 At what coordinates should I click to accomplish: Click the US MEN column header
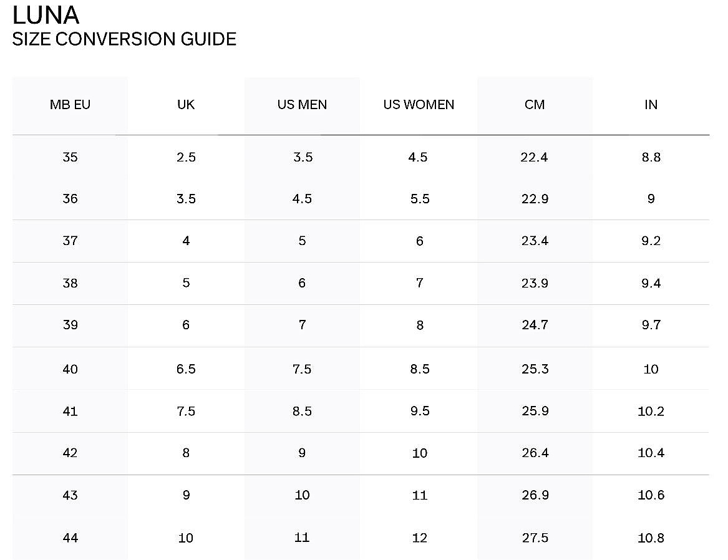coord(303,105)
